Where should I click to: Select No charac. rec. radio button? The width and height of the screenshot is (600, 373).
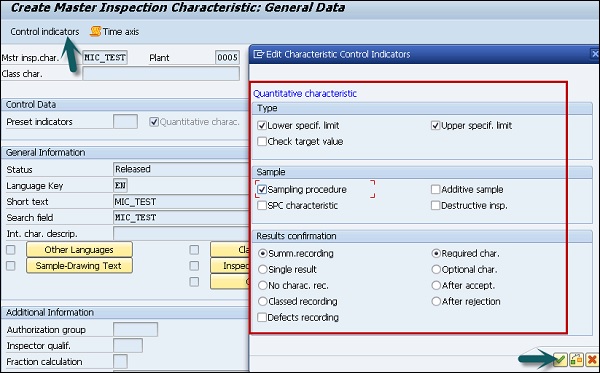pyautogui.click(x=262, y=285)
